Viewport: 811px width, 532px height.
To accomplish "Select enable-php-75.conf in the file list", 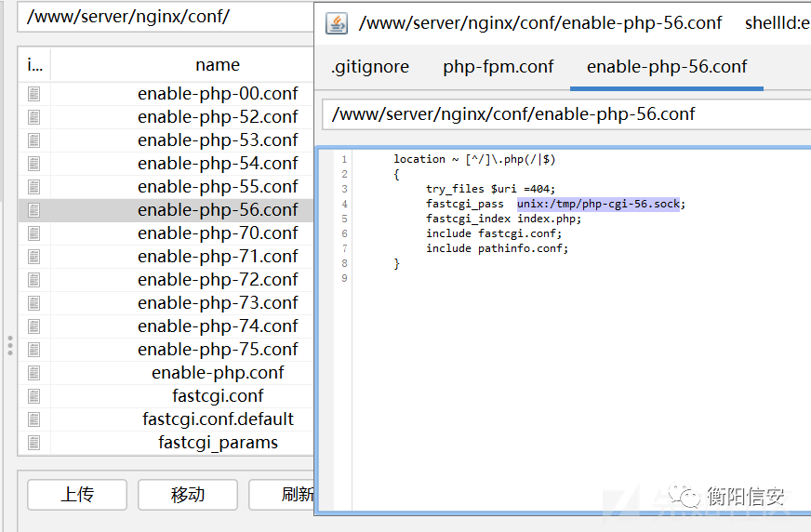I will [x=218, y=350].
